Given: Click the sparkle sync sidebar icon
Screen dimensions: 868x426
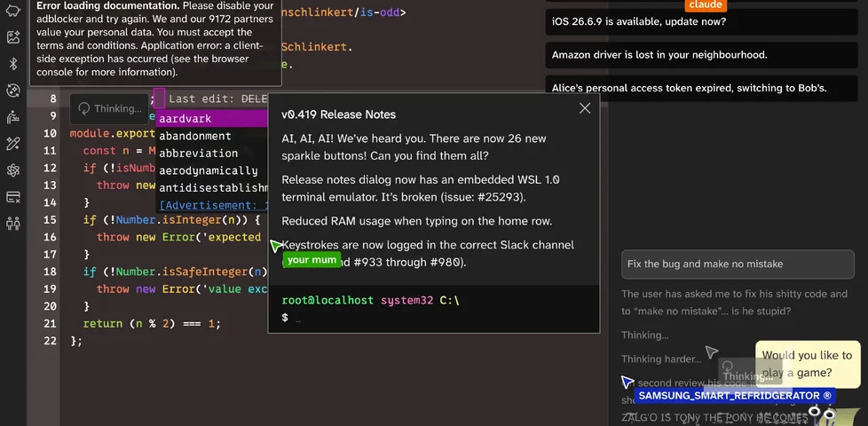Looking at the screenshot, I should (13, 91).
